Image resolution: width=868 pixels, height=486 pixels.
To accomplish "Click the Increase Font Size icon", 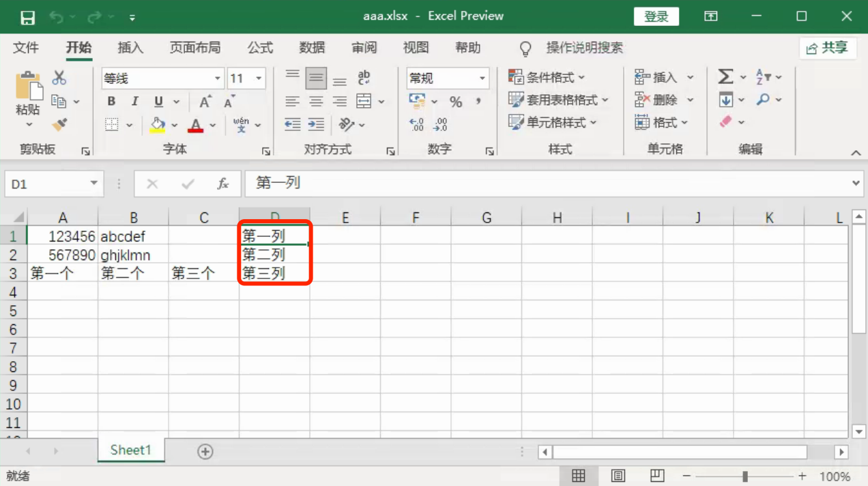I will [x=205, y=102].
